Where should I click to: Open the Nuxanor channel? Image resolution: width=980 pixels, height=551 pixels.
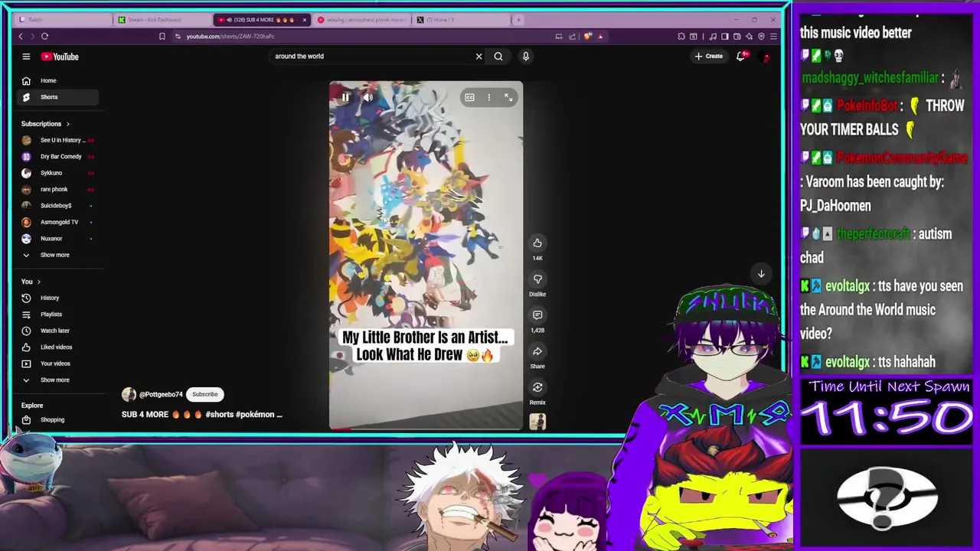(57, 239)
